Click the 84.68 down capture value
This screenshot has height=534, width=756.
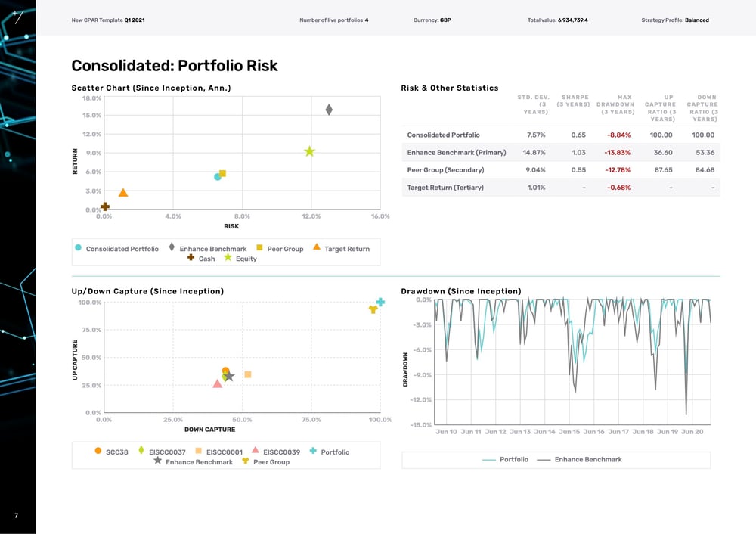(x=705, y=169)
